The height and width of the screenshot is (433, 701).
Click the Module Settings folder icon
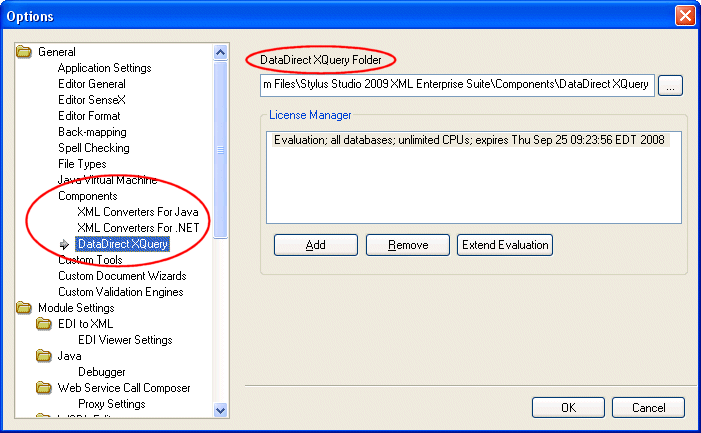(x=24, y=308)
